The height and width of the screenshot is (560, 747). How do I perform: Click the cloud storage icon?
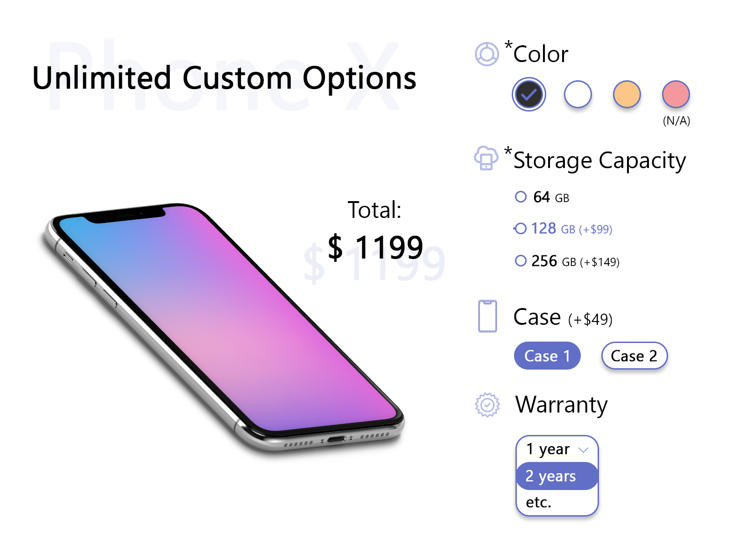tap(486, 158)
